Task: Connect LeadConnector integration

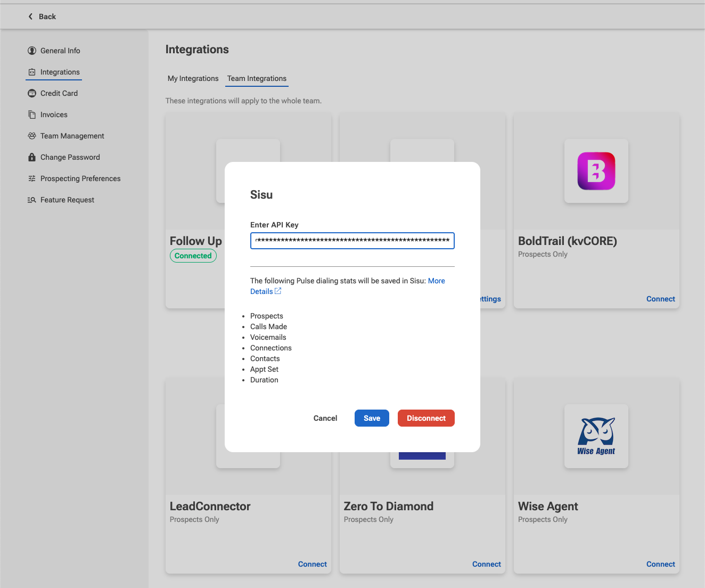Action: (x=312, y=564)
